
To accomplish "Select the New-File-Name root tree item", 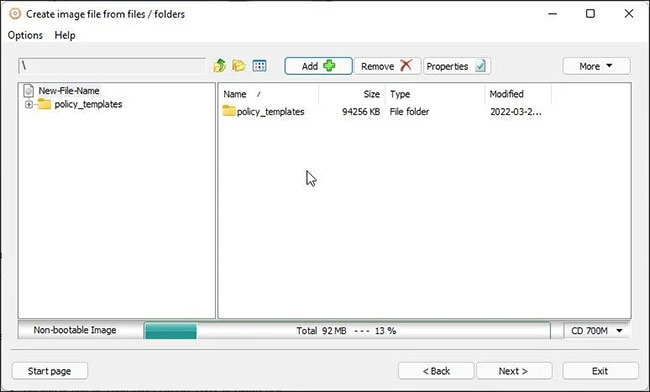I will 69,90.
